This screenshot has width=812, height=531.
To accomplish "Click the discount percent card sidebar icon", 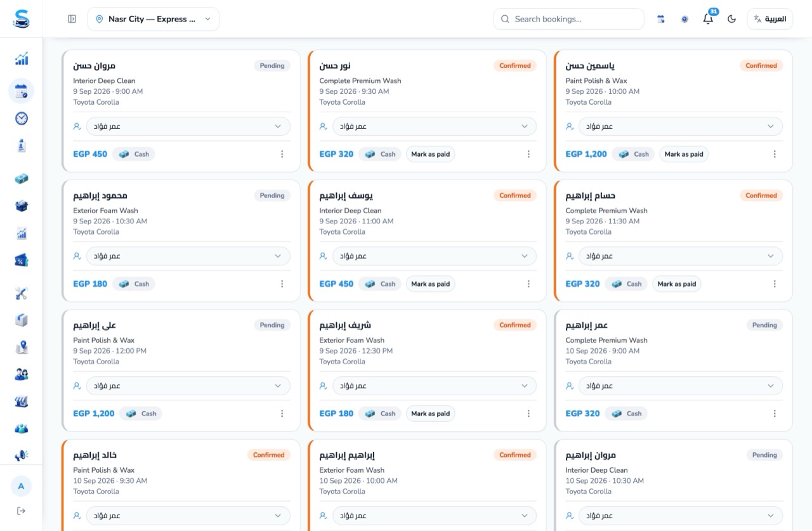I will point(21,260).
